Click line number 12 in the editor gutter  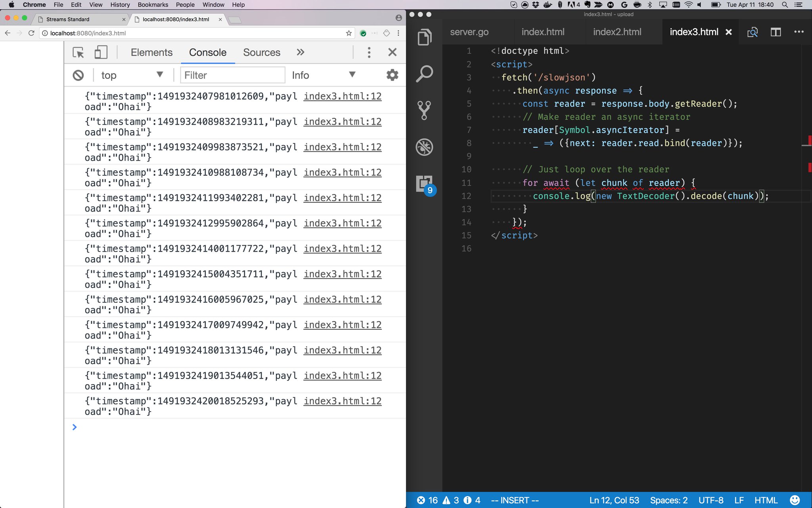coord(466,196)
